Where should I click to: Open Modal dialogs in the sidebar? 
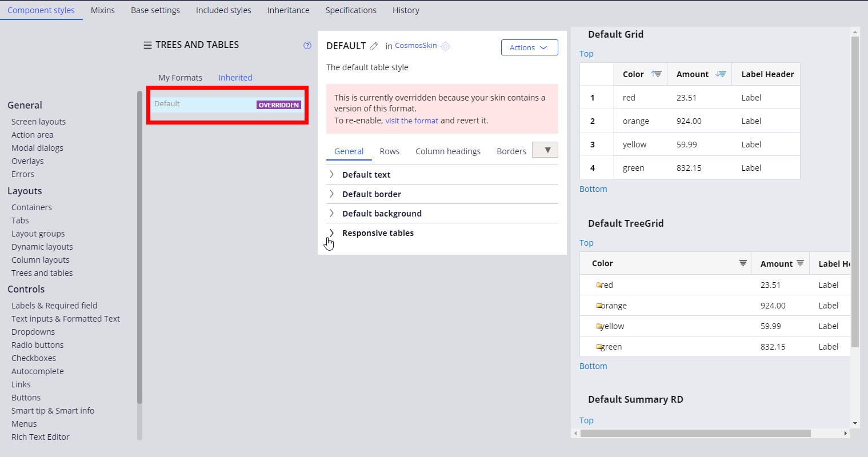coord(37,148)
